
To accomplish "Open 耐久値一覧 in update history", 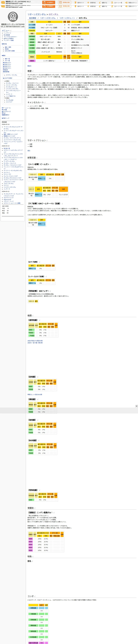I will click(7, 149).
